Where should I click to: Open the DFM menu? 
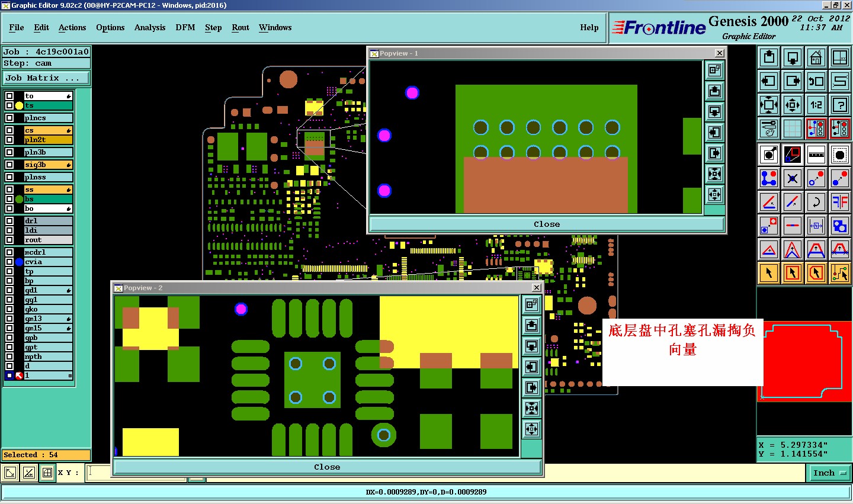point(185,27)
